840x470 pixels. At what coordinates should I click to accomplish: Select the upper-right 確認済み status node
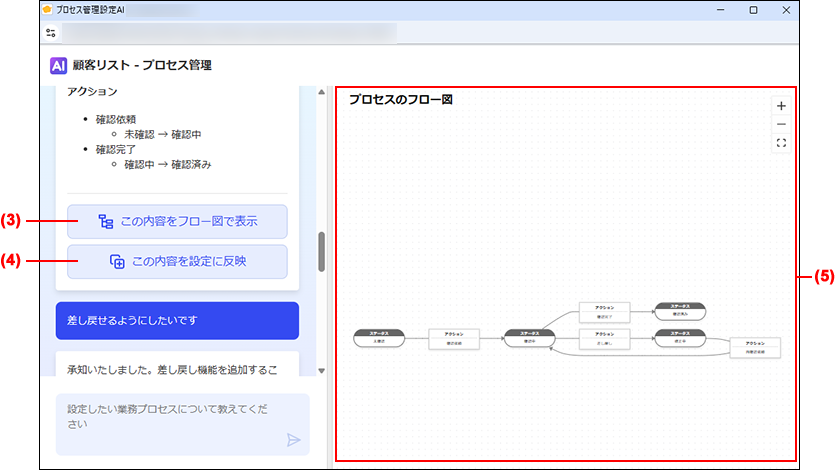pos(680,311)
